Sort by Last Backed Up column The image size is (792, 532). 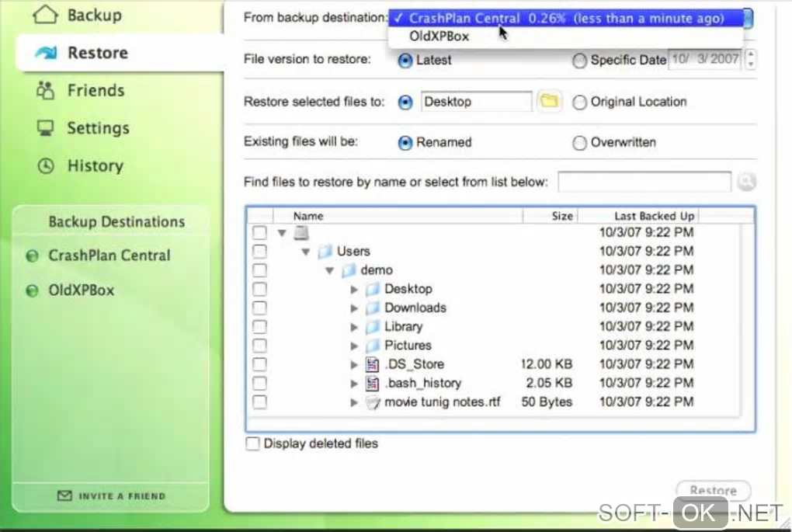point(638,216)
